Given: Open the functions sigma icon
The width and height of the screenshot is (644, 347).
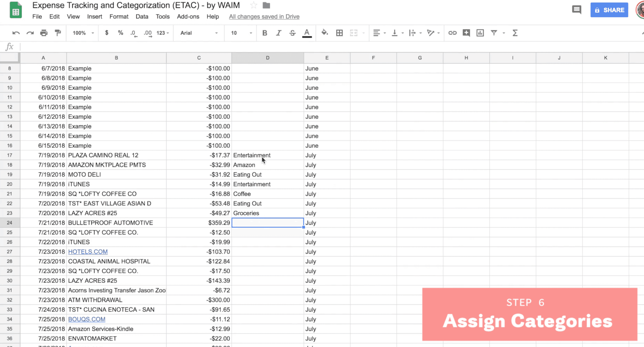Looking at the screenshot, I should [515, 33].
